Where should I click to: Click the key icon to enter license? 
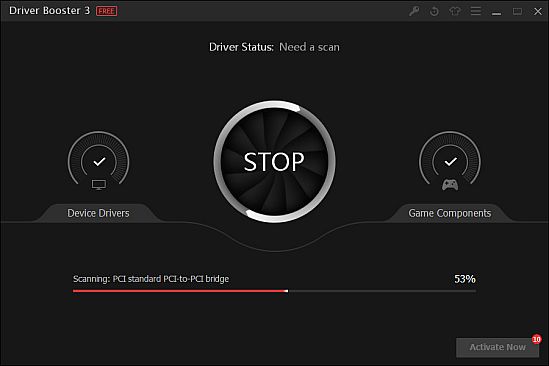click(x=414, y=11)
